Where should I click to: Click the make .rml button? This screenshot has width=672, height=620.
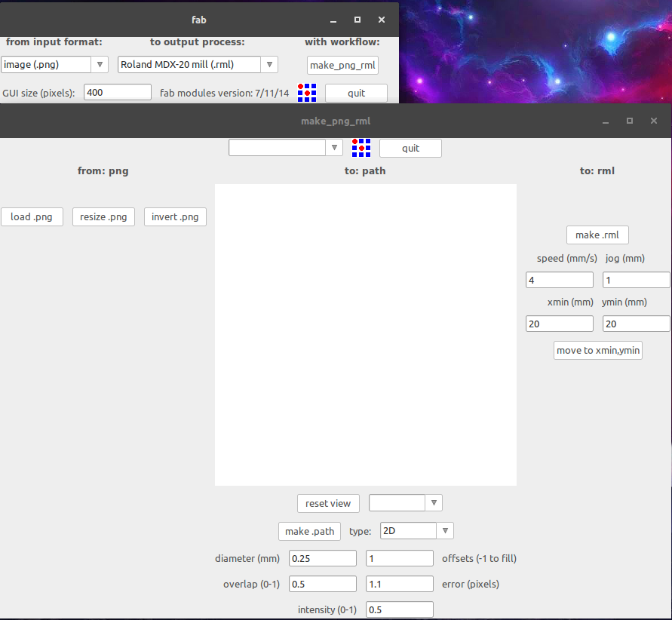click(597, 235)
